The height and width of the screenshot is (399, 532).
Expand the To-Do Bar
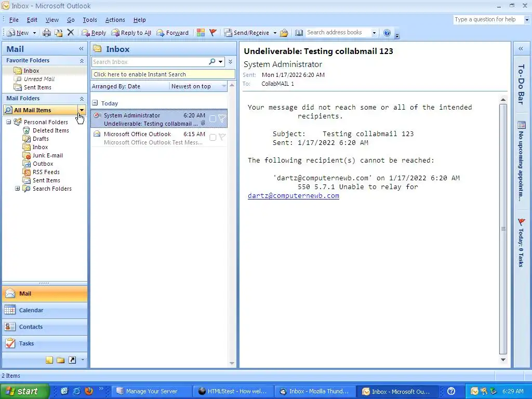[x=521, y=49]
